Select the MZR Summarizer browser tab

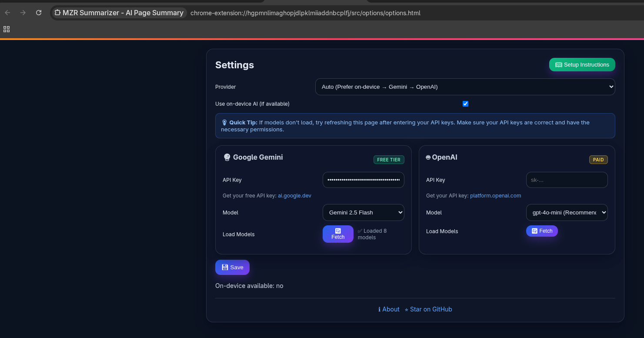pyautogui.click(x=118, y=13)
